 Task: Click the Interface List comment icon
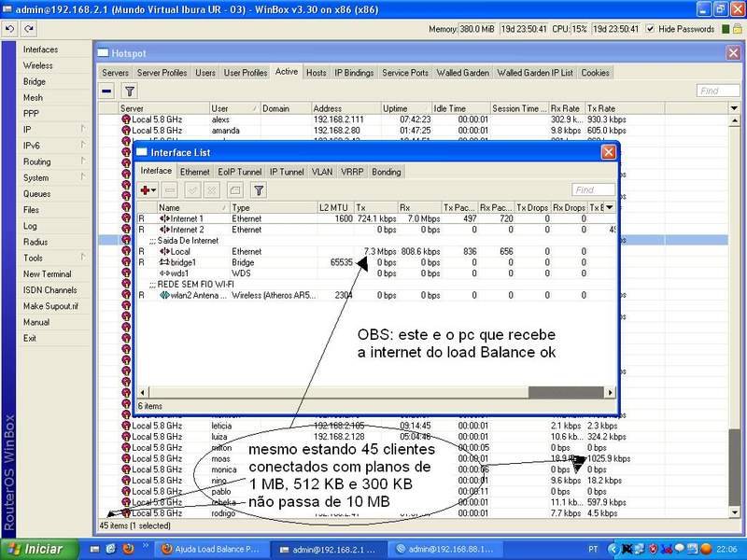click(234, 190)
